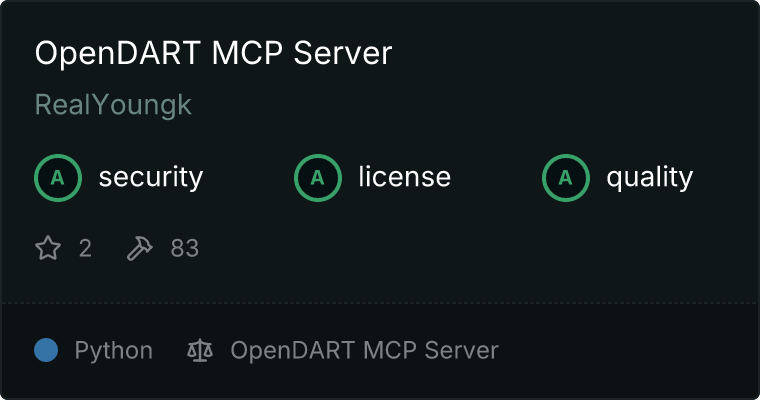Select the quality label text
The image size is (760, 400).
649,178
